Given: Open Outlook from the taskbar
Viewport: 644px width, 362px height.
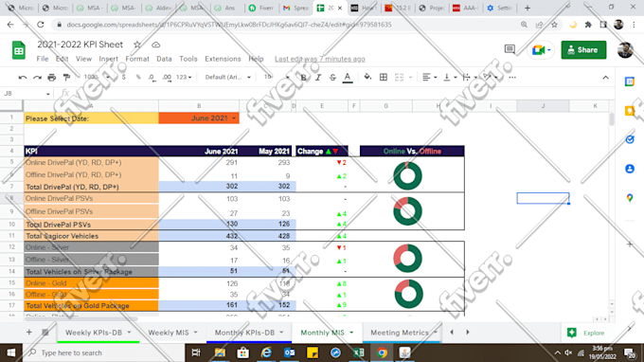Looking at the screenshot, I should click(x=289, y=353).
